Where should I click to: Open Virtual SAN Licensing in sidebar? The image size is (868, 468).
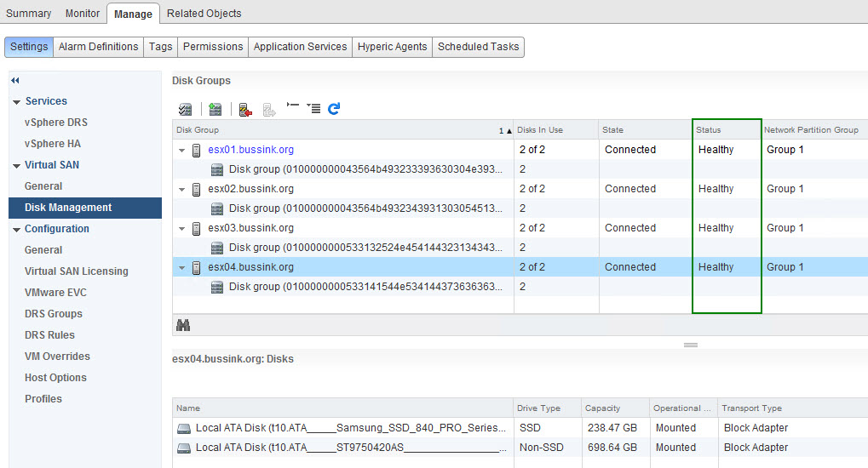pyautogui.click(x=77, y=271)
